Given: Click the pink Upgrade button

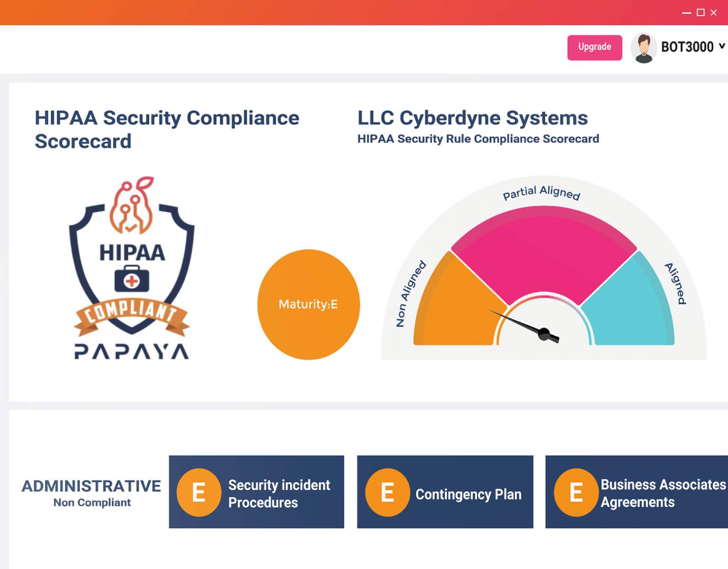Looking at the screenshot, I should (x=594, y=47).
